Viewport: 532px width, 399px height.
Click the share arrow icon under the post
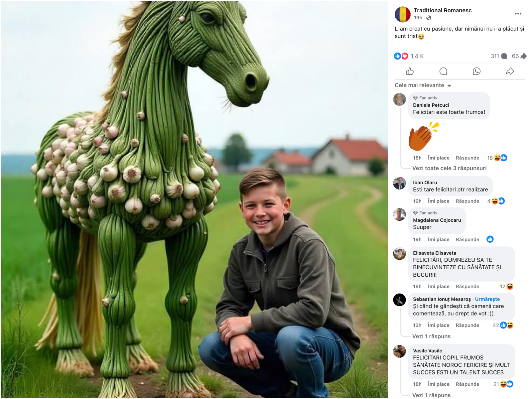(x=510, y=71)
